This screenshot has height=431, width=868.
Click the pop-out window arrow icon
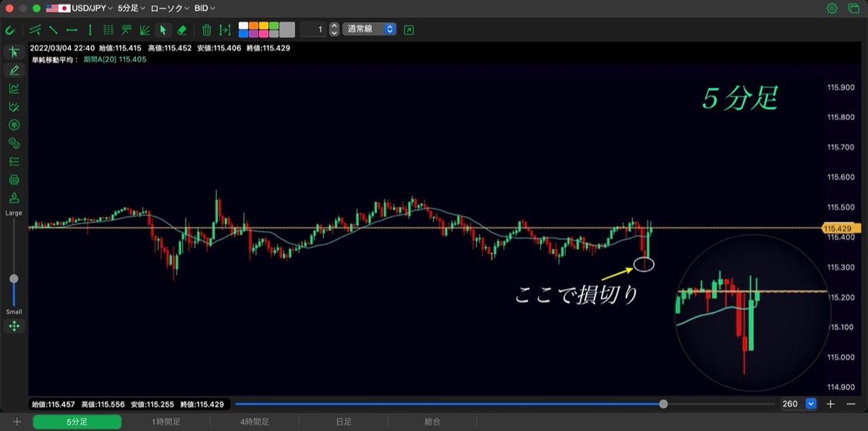[x=409, y=30]
